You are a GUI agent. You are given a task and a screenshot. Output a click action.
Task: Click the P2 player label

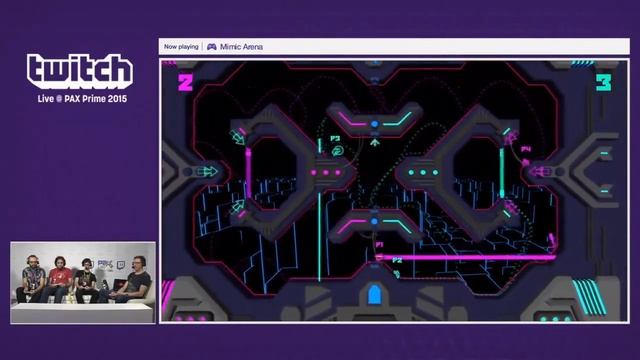397,260
